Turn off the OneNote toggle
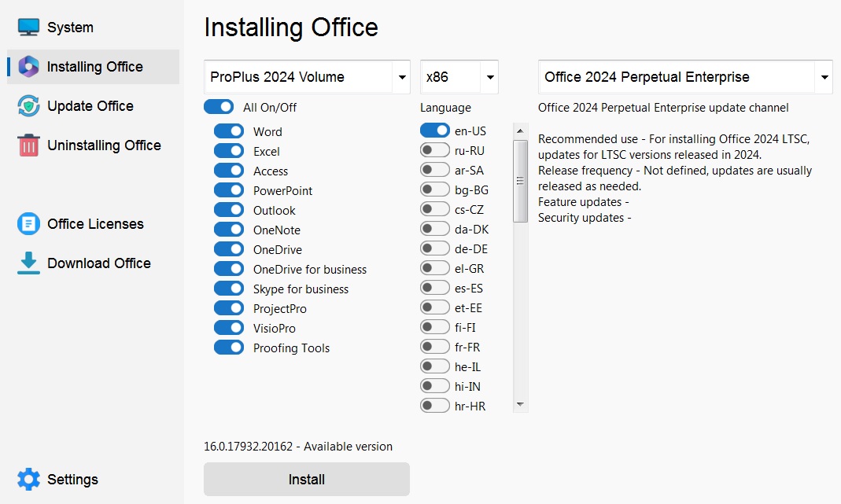The height and width of the screenshot is (504, 841). pos(229,230)
